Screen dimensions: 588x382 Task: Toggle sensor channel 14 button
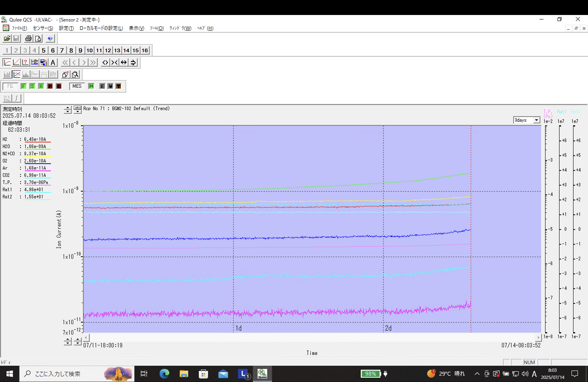click(126, 50)
